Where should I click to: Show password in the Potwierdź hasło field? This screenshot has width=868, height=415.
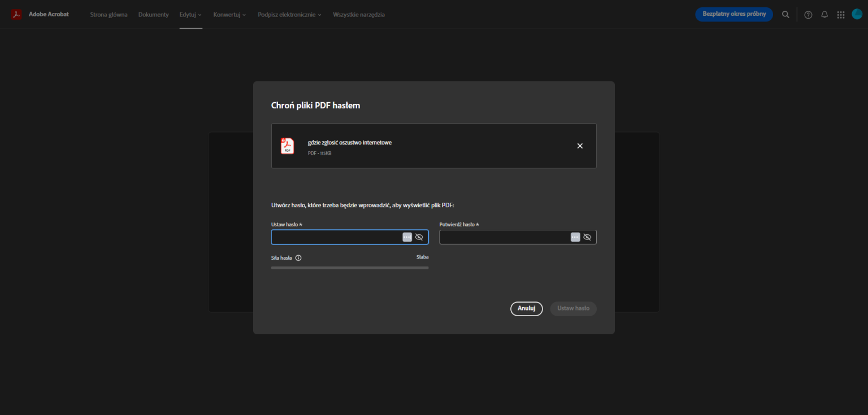coord(587,237)
